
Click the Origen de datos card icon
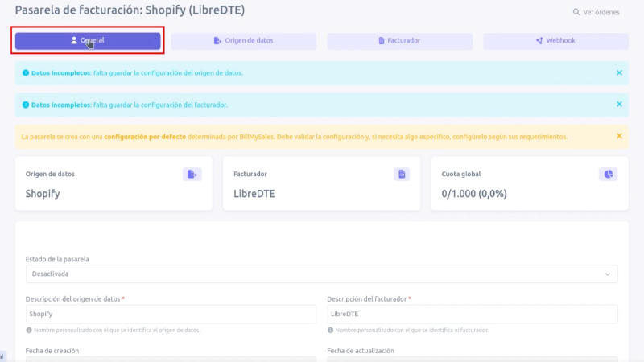192,174
